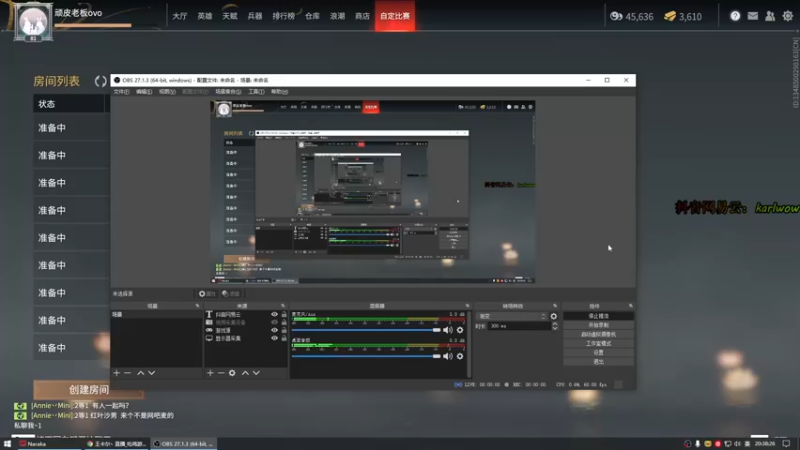Pop out the Scene Transitions dock panel
Viewport: 800px width, 450px height.
point(555,306)
